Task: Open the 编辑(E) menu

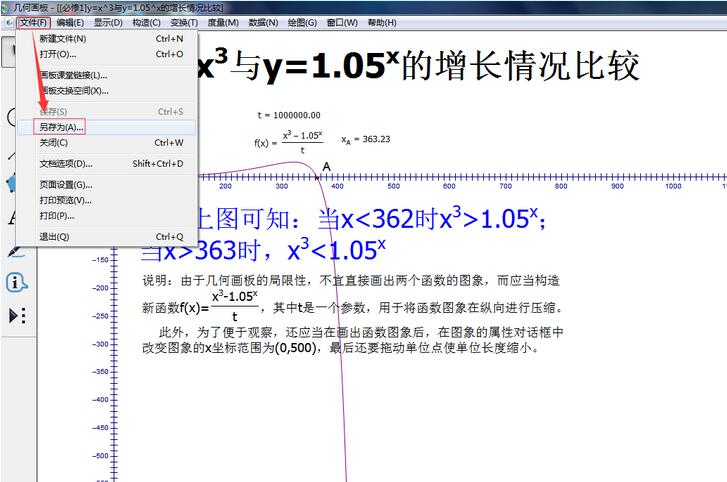Action: (x=70, y=23)
